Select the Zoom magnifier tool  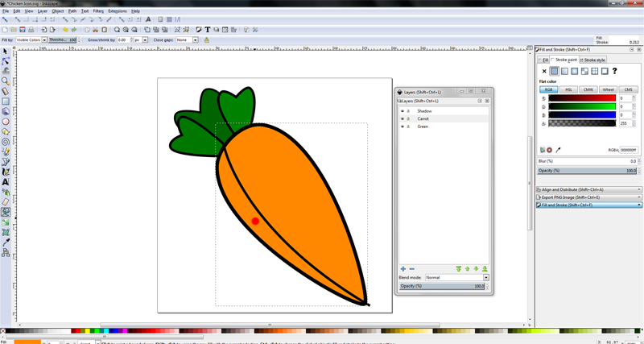(x=6, y=81)
